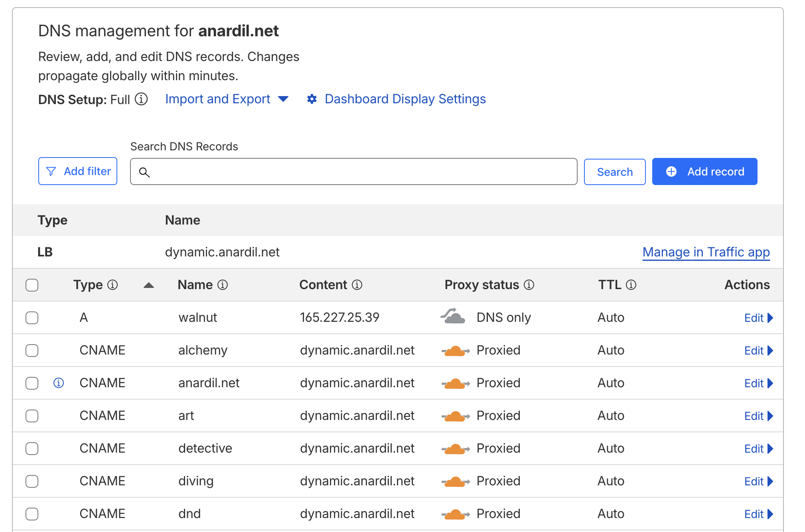
Task: Open the Import and Export dropdown
Action: 227,99
